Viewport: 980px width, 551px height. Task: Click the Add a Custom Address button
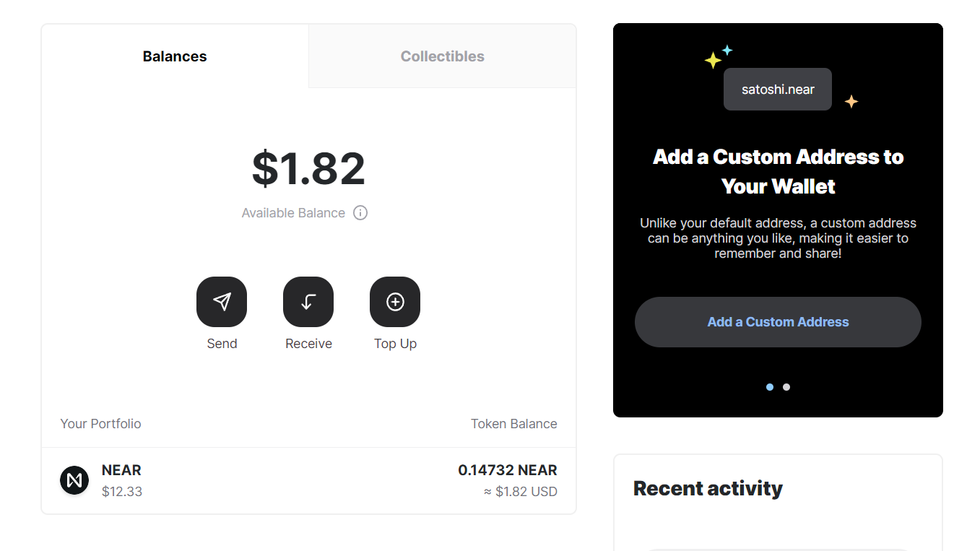(x=778, y=322)
